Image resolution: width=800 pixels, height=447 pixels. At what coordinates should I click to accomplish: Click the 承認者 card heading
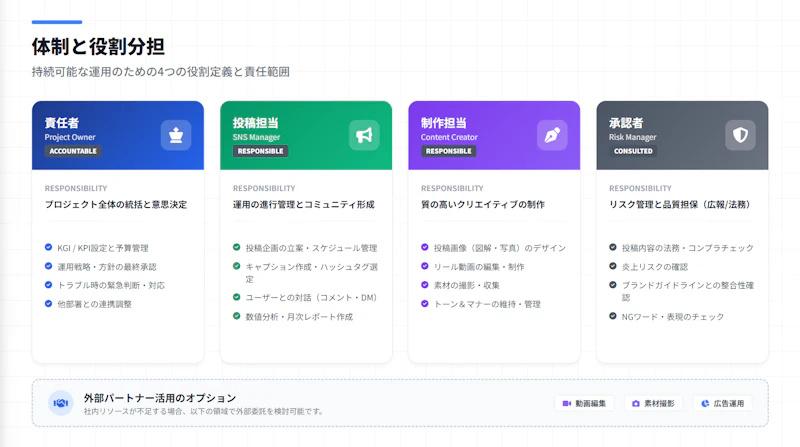pyautogui.click(x=626, y=123)
